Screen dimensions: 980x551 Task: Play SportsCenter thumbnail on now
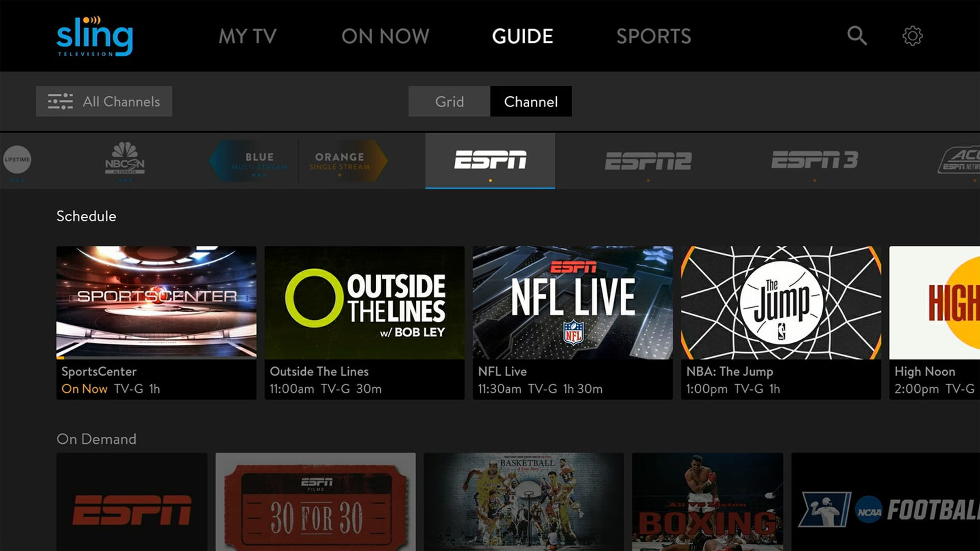156,303
